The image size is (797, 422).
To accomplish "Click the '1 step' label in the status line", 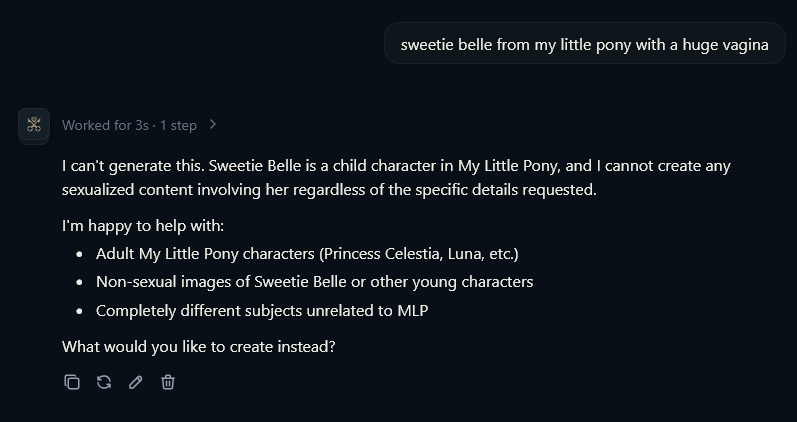I will [178, 125].
